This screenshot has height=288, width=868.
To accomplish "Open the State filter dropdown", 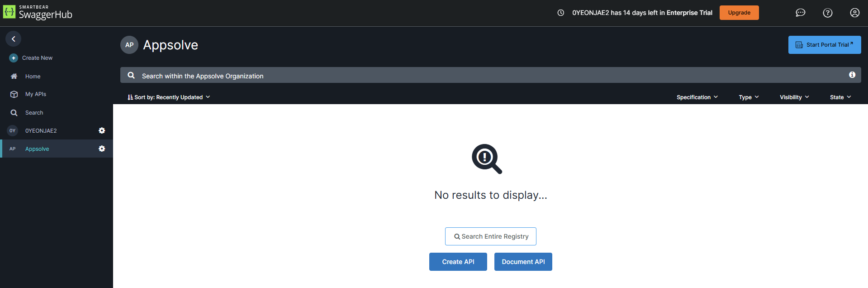I will (x=840, y=97).
